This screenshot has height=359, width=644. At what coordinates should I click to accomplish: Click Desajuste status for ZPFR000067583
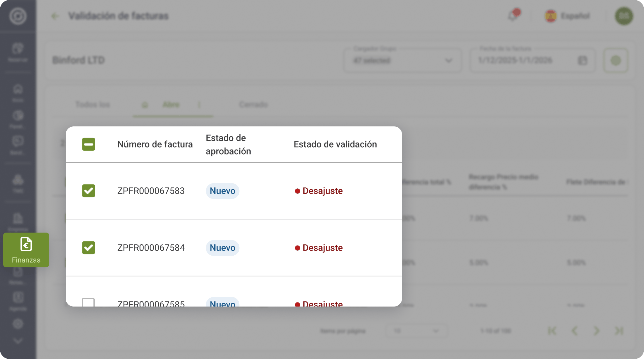point(319,191)
